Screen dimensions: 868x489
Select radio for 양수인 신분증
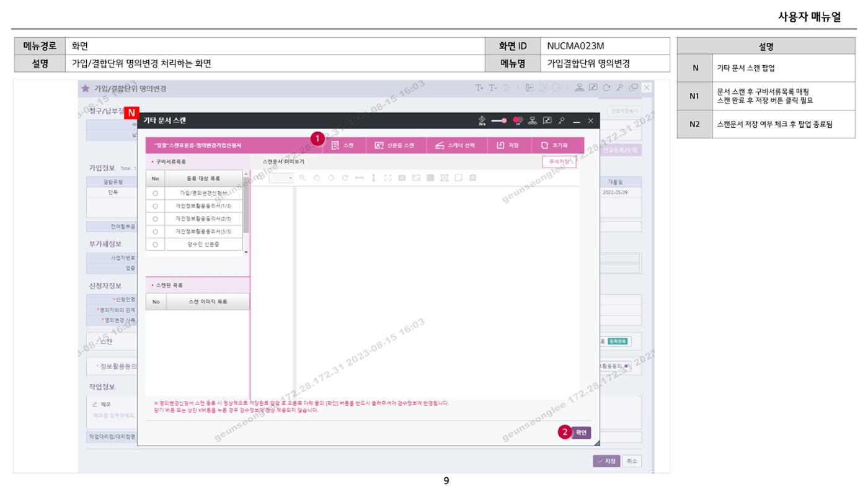(x=155, y=244)
